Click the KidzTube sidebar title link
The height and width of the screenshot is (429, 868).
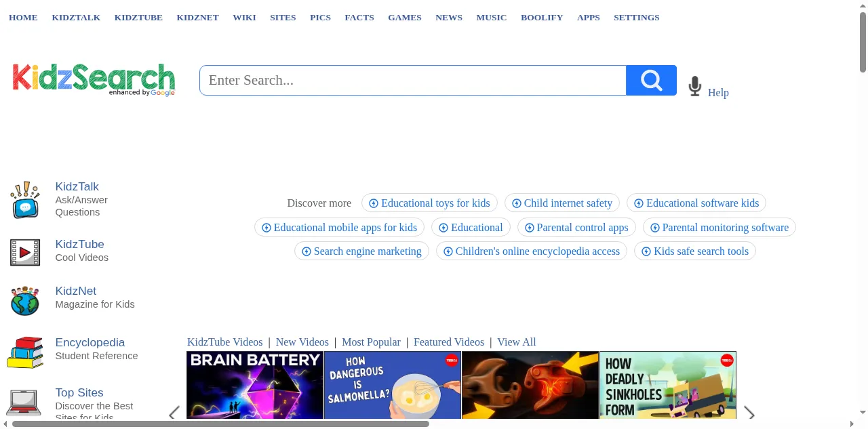(x=80, y=245)
